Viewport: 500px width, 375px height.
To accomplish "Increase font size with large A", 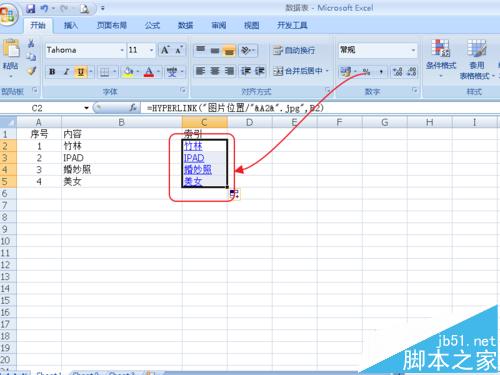I will point(165,50).
